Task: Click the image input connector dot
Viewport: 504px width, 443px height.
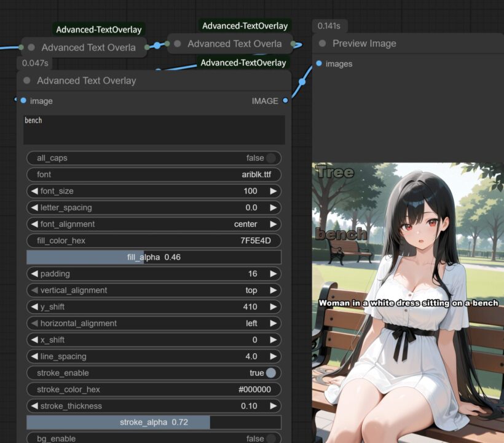Action: tap(23, 101)
